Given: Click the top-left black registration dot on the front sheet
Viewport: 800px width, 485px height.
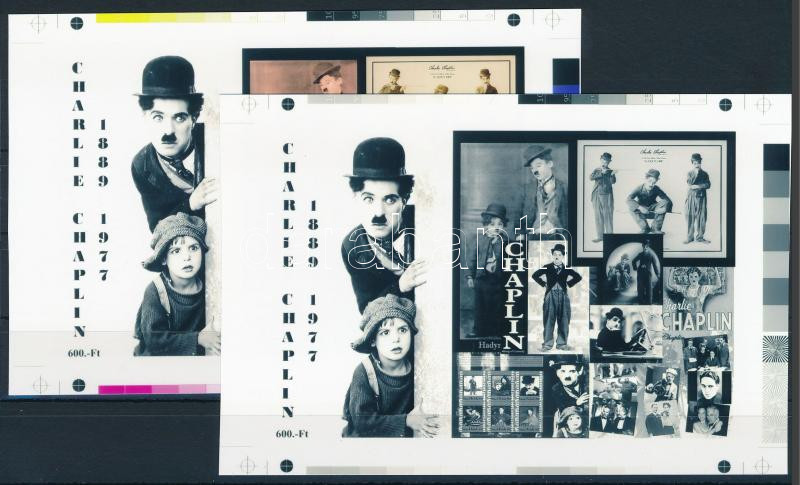Looking at the screenshot, I should tap(288, 104).
